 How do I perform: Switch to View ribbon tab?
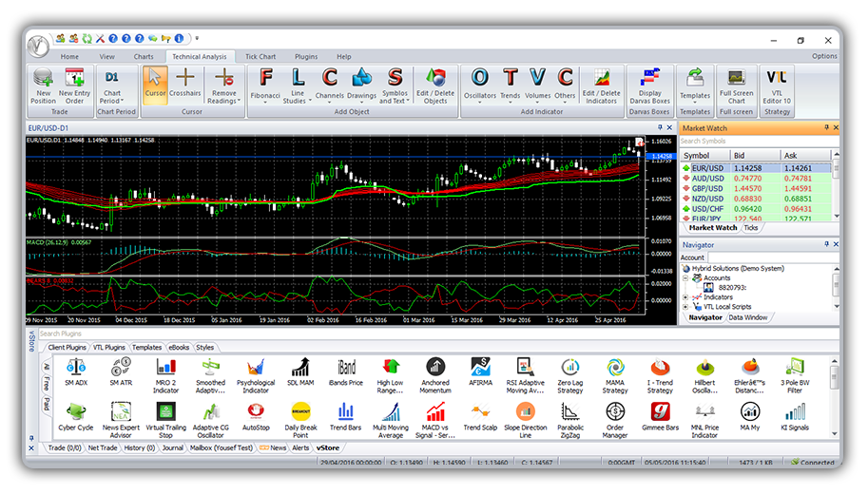tap(106, 56)
